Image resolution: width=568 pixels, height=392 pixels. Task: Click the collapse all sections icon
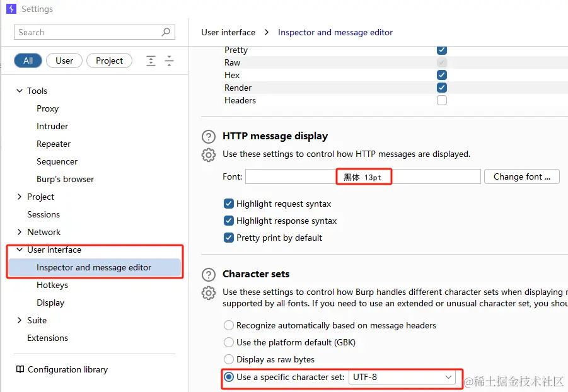click(169, 61)
